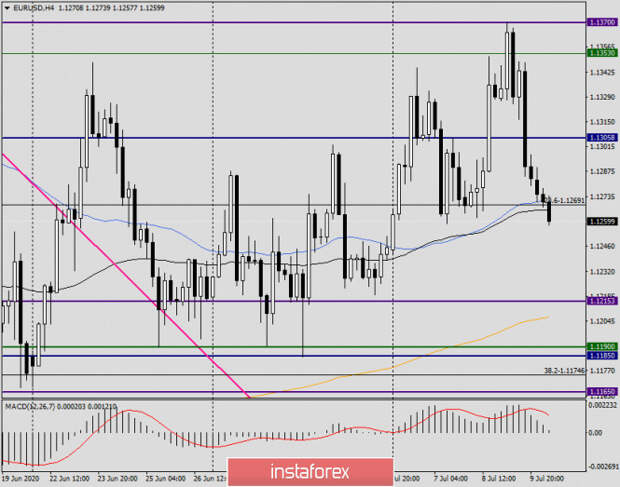Screen dimensions: 620x487
Task: Select the 38.2-1.11746 Fibonacci level label
Action: [564, 371]
